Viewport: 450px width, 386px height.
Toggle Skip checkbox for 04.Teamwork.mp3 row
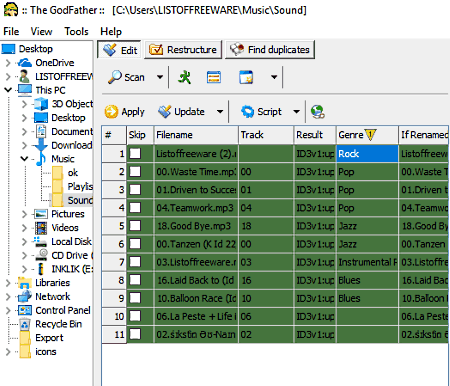(135, 207)
